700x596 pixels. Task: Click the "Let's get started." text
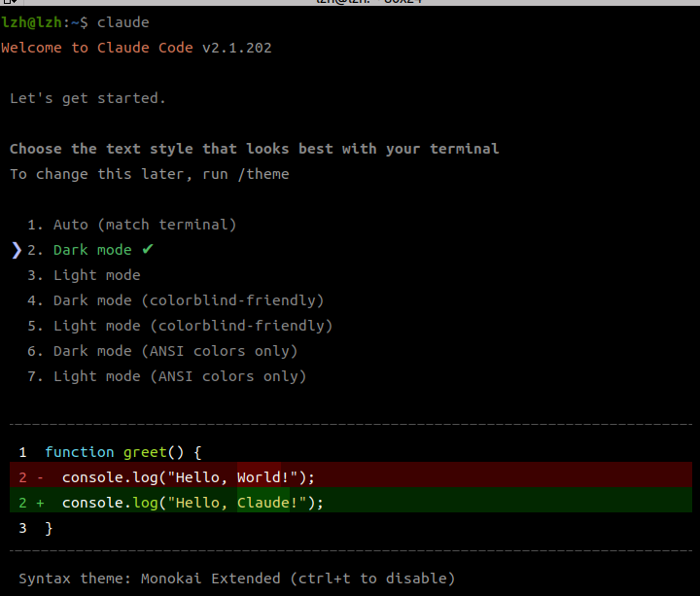(x=87, y=98)
